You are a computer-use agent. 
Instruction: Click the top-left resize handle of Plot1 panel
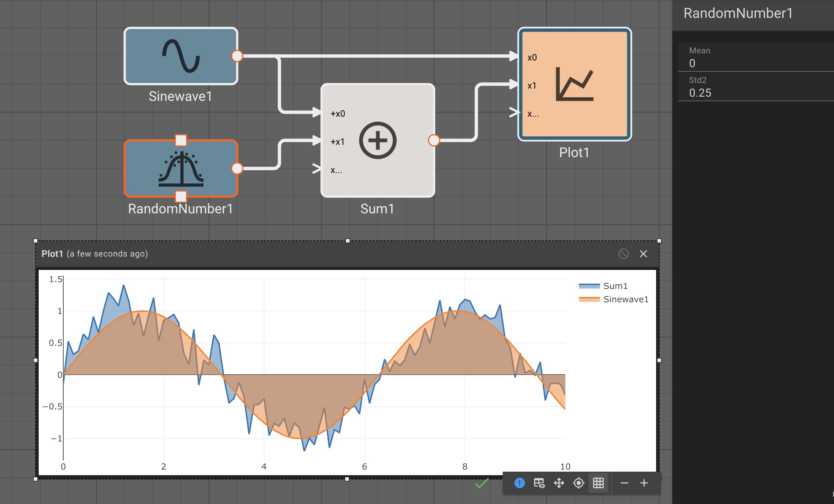click(35, 241)
